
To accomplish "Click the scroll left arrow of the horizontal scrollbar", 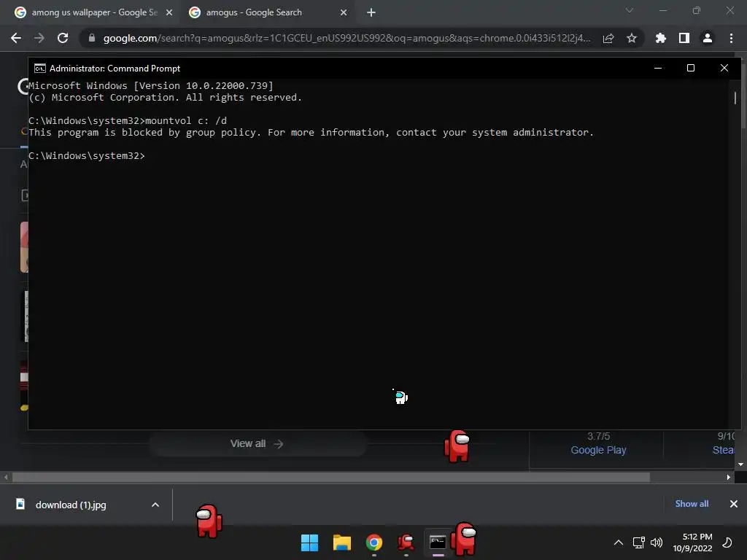I will pyautogui.click(x=6, y=477).
